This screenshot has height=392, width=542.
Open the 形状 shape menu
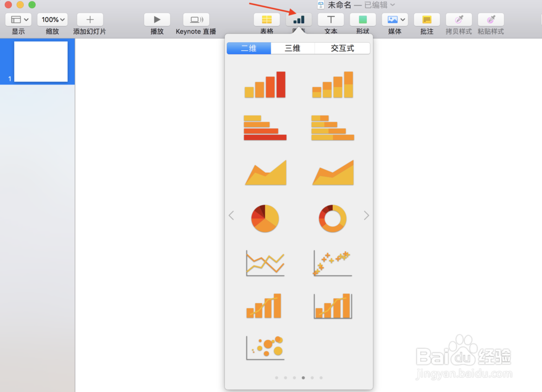[363, 19]
